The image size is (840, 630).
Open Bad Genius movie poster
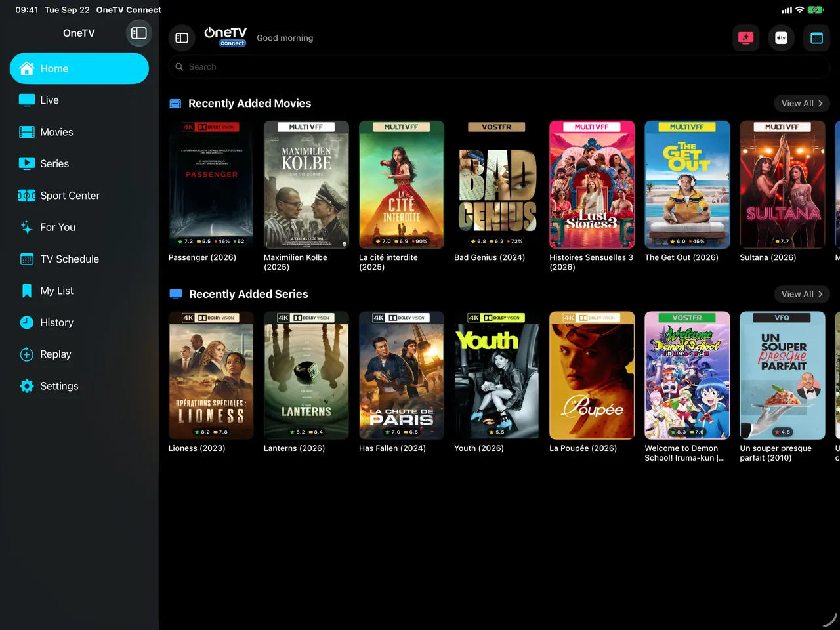[x=497, y=184]
